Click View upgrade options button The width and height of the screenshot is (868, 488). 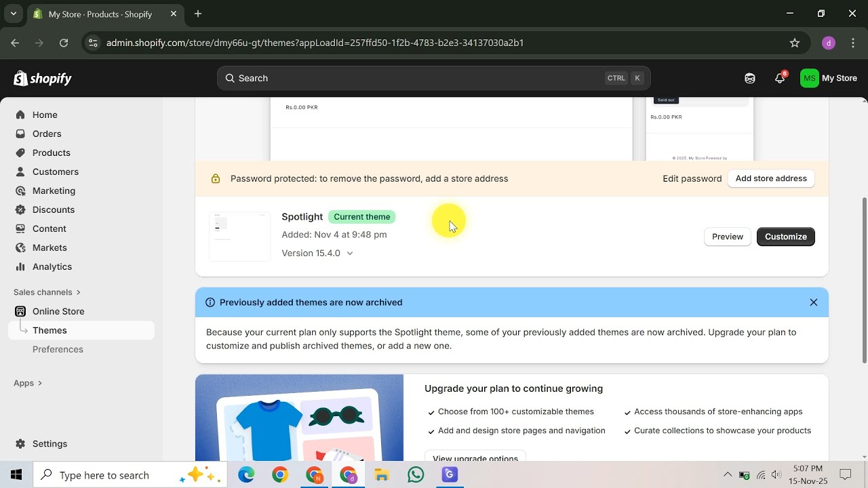click(x=475, y=457)
